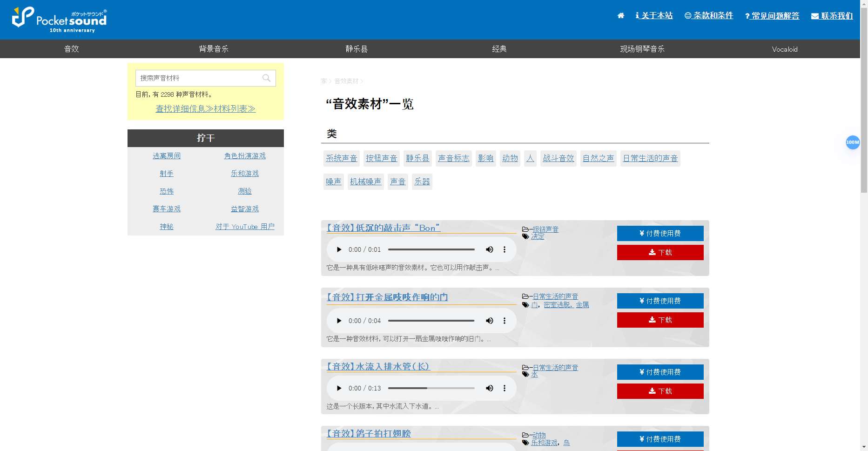Screen dimensions: 868x451
Task: Seek on the Bon audio progress bar
Action: [x=431, y=249]
